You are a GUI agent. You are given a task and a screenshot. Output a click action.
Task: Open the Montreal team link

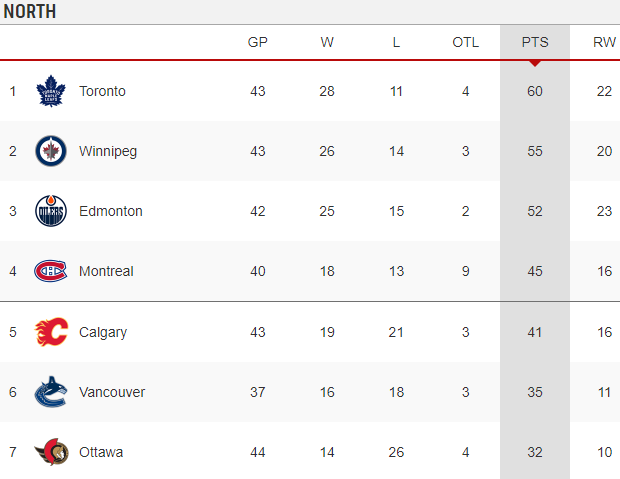pos(106,271)
